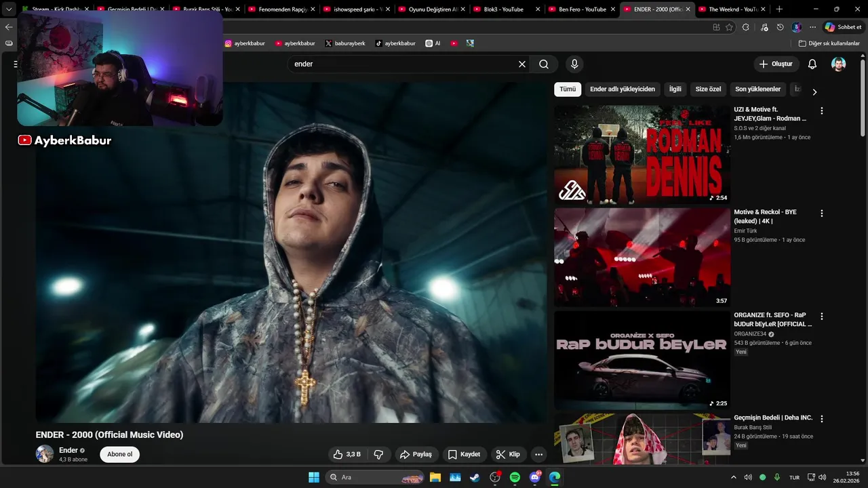Expand the video more-options ellipsis
Viewport: 868px width, 488px height.
click(538, 454)
